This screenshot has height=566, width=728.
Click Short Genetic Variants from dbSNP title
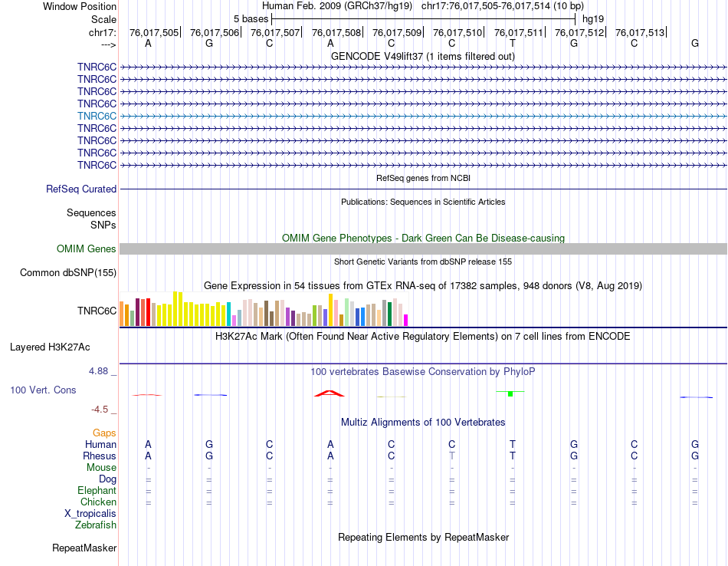pos(423,262)
